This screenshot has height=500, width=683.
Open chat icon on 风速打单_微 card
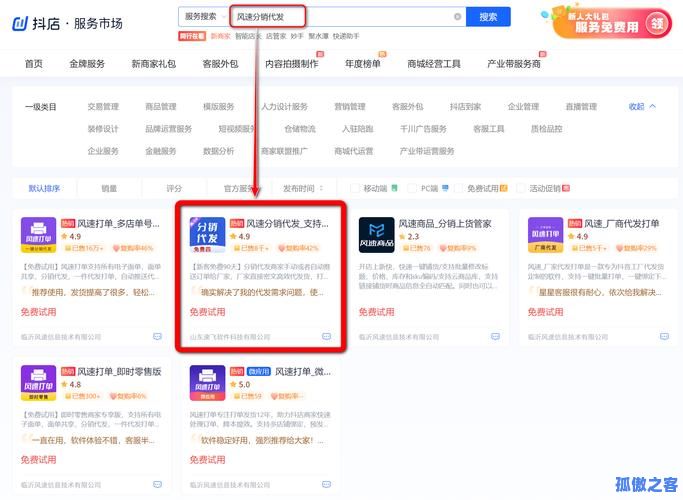tap(326, 484)
